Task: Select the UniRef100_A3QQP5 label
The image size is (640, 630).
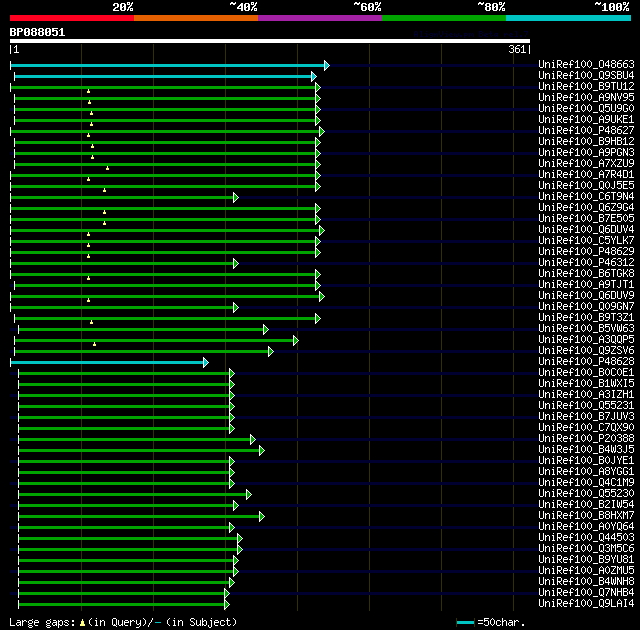Action: pos(586,339)
